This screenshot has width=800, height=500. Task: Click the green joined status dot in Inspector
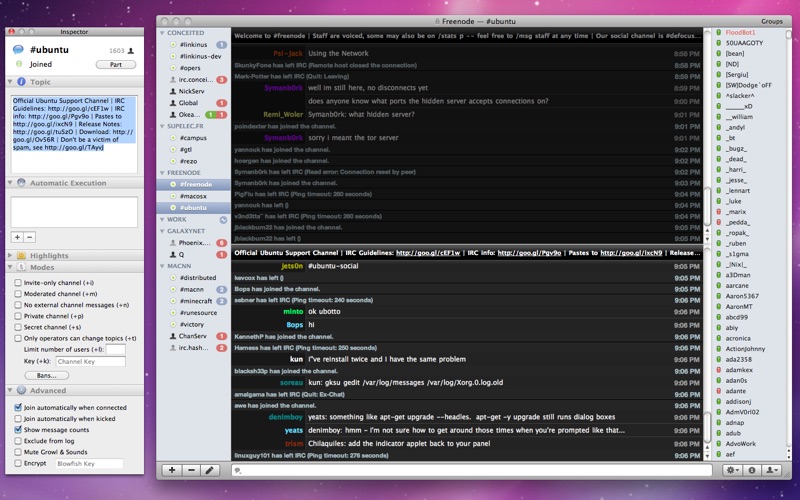click(x=19, y=64)
